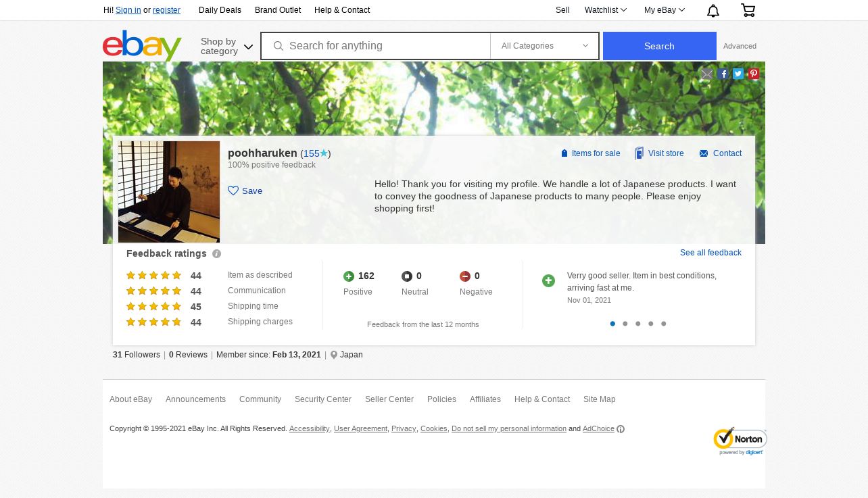The width and height of the screenshot is (868, 498).
Task: Open Announcements footer link
Action: tap(195, 399)
